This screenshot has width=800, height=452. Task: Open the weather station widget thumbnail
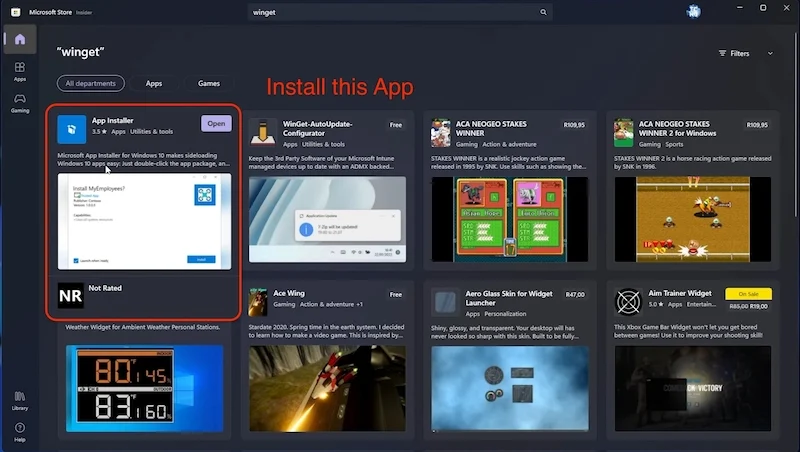[x=144, y=389]
